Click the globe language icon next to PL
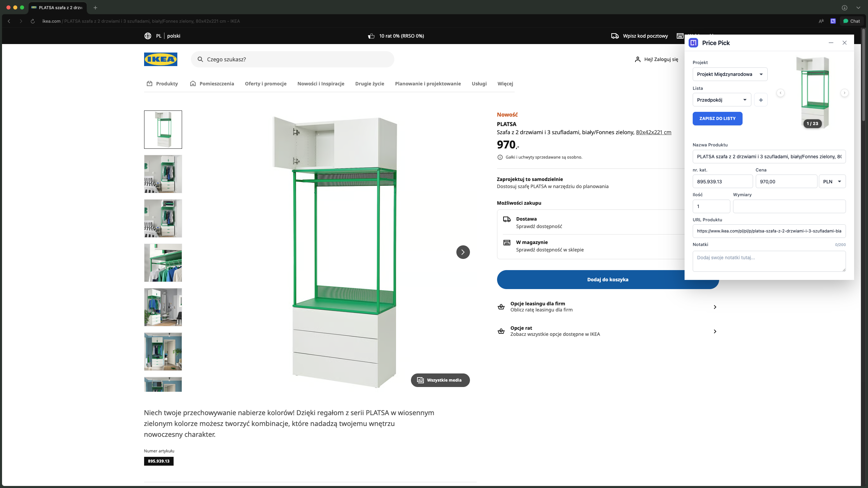 point(148,36)
